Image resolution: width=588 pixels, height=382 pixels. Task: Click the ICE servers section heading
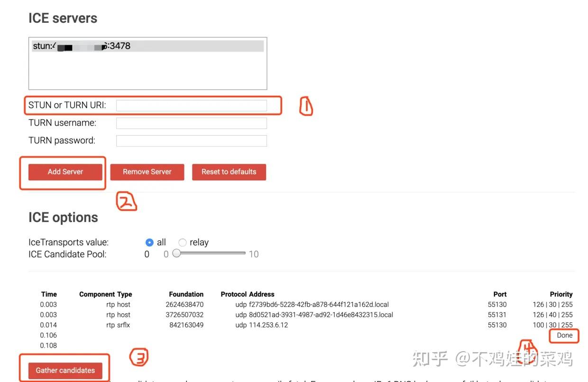62,18
